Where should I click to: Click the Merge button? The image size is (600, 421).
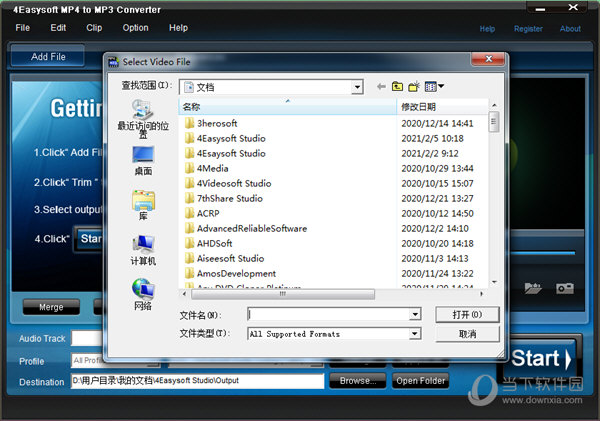click(x=51, y=307)
